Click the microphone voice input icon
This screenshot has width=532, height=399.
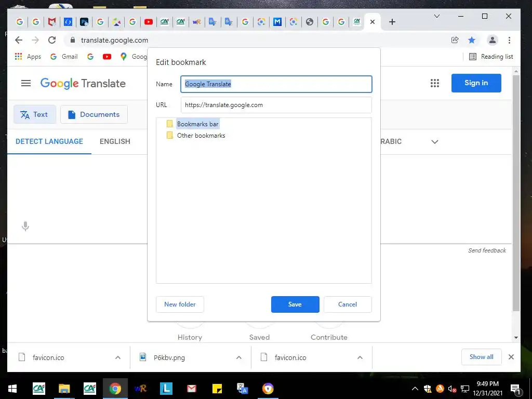(x=25, y=226)
